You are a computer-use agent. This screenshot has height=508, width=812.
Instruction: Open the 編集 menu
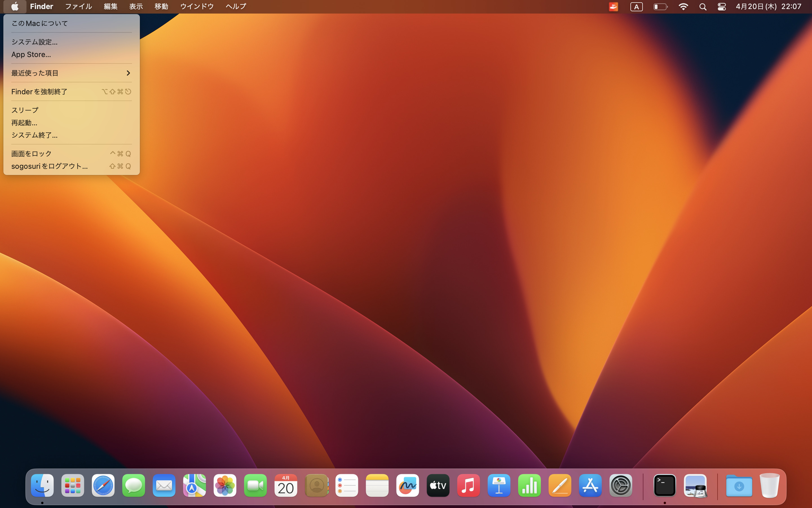(111, 6)
